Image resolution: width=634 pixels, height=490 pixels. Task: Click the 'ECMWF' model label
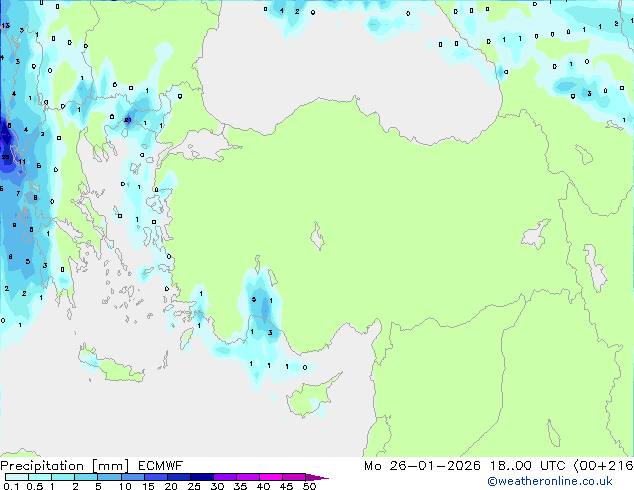(161, 466)
